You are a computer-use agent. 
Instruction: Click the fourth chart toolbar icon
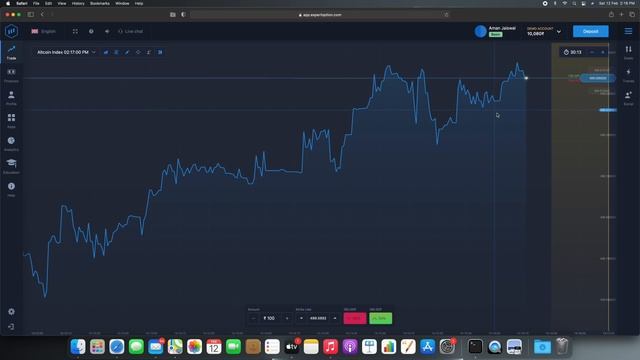click(x=138, y=52)
